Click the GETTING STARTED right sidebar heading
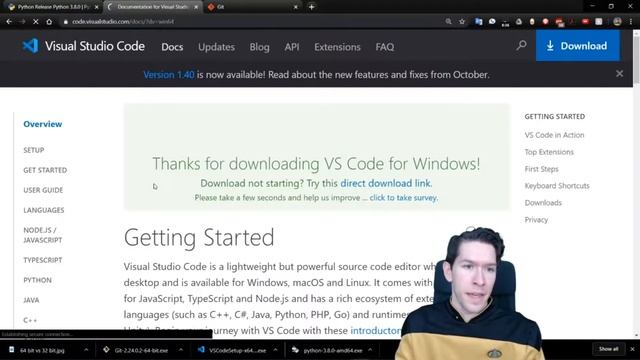 pyautogui.click(x=554, y=117)
